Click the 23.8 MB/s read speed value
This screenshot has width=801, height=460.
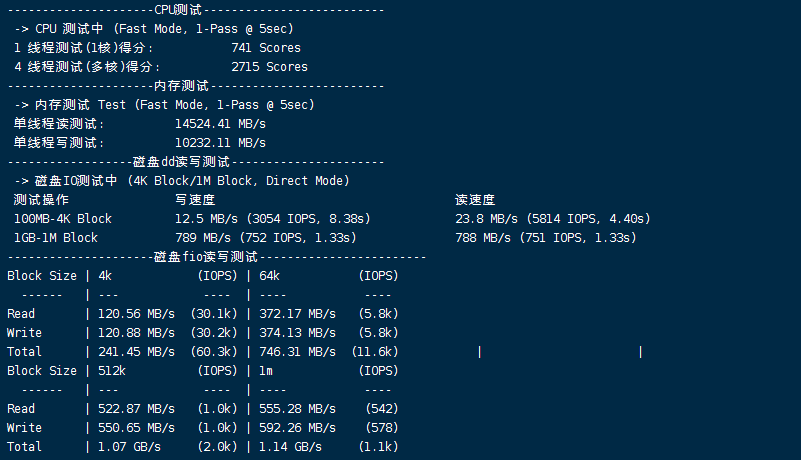(486, 219)
